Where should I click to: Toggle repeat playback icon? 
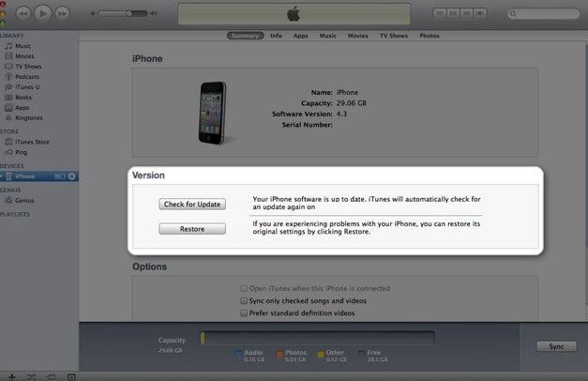(x=52, y=377)
